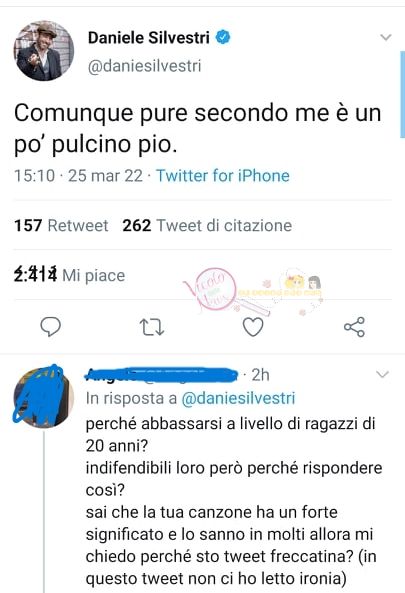The height and width of the screenshot is (593, 405).
Task: Open the @daniesilvestri handle under name
Action: (144, 66)
